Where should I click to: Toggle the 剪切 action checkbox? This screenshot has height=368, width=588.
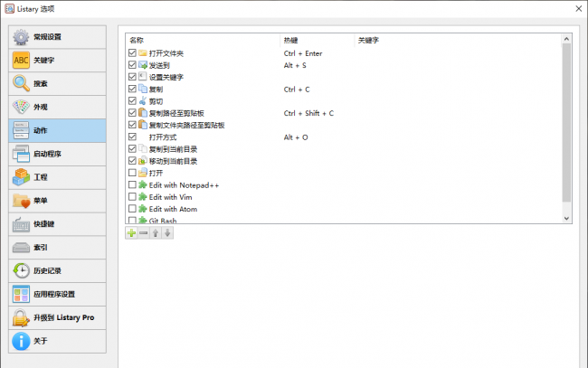pyautogui.click(x=132, y=100)
